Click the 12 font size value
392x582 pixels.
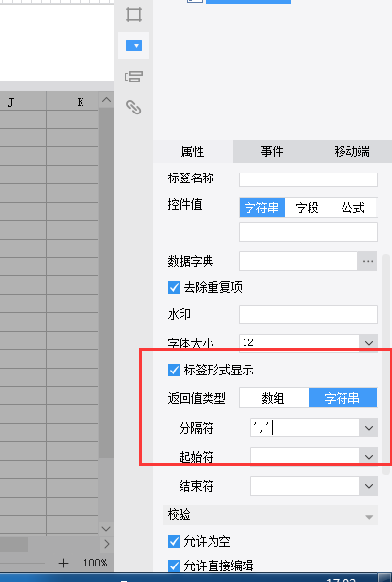pos(248,342)
